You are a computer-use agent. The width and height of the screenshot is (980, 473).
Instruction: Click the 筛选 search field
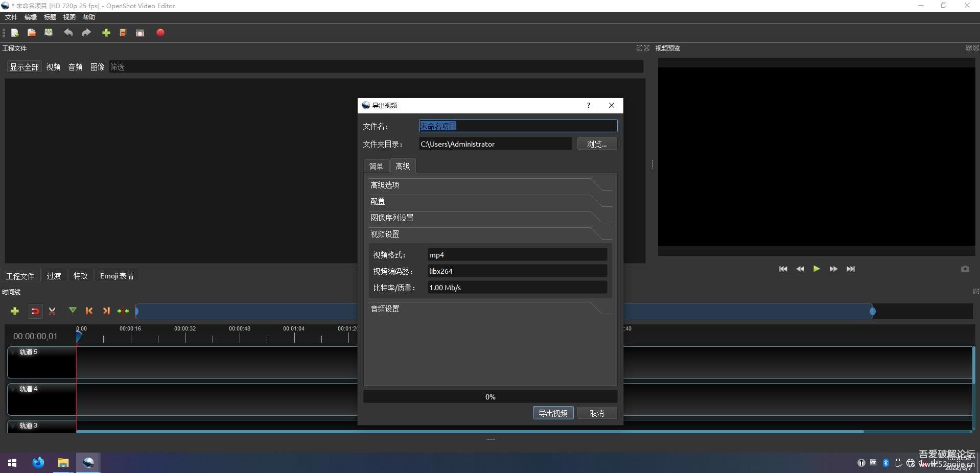[x=376, y=67]
